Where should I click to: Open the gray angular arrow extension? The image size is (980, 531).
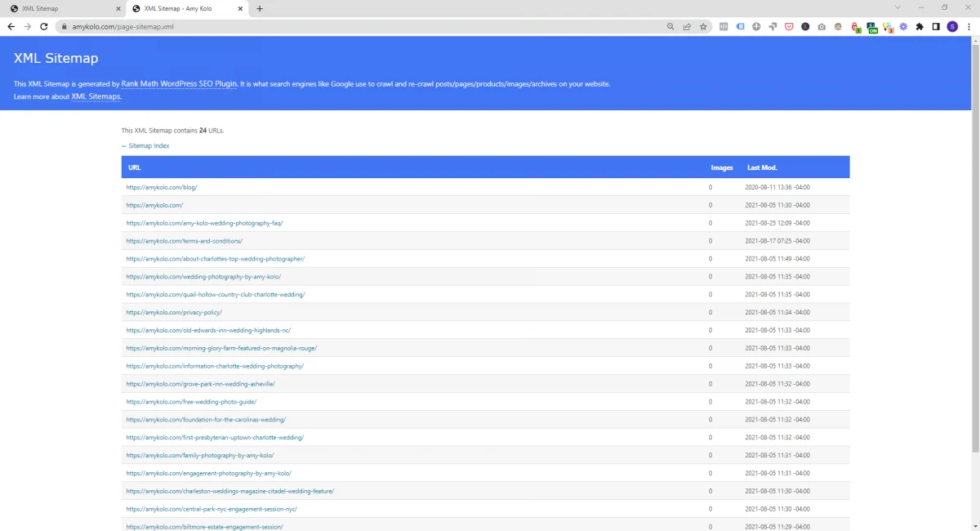(x=773, y=26)
